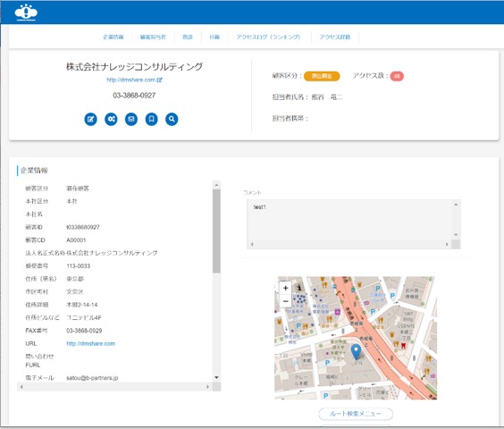Click the company info list's vertical scrollbar thumb
Viewport: 504px width, 429px height.
pos(216,231)
